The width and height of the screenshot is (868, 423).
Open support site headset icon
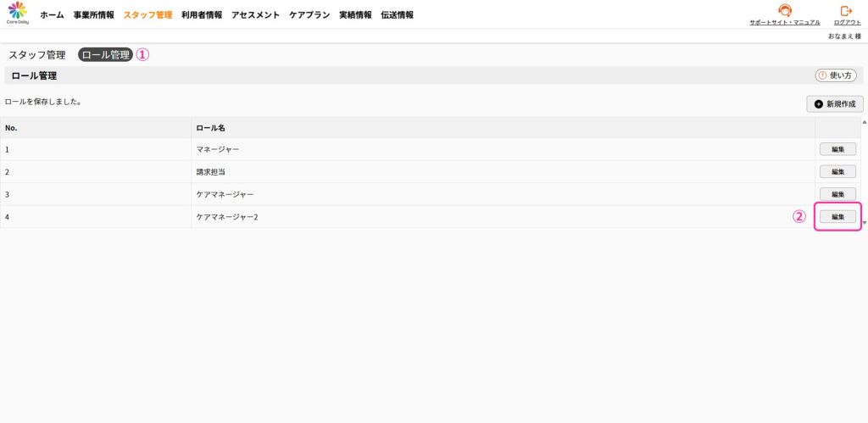point(784,10)
